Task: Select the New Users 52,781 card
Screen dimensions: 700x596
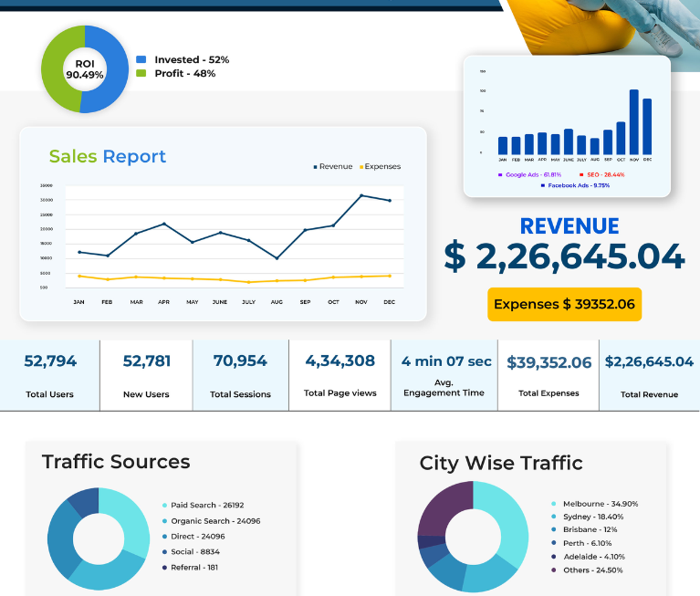Action: pos(146,375)
